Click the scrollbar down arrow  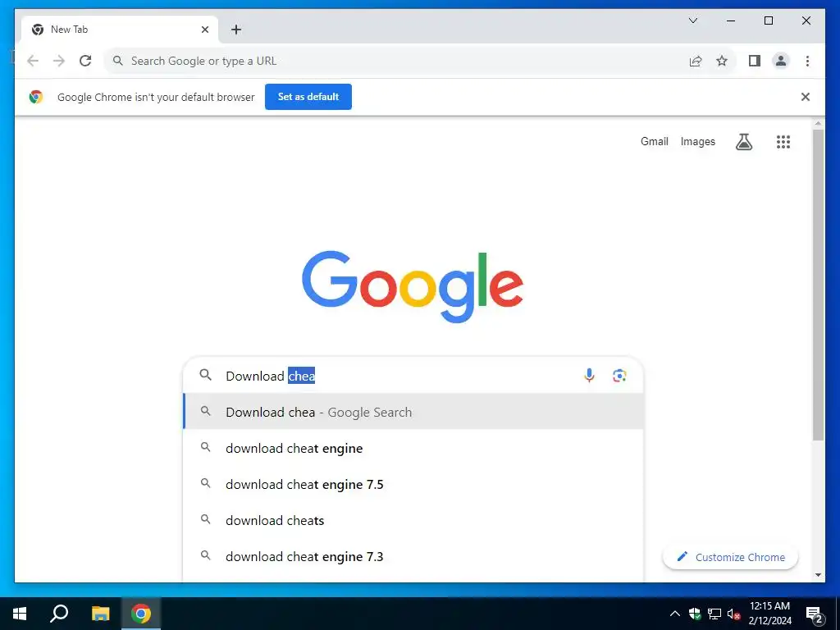[818, 575]
